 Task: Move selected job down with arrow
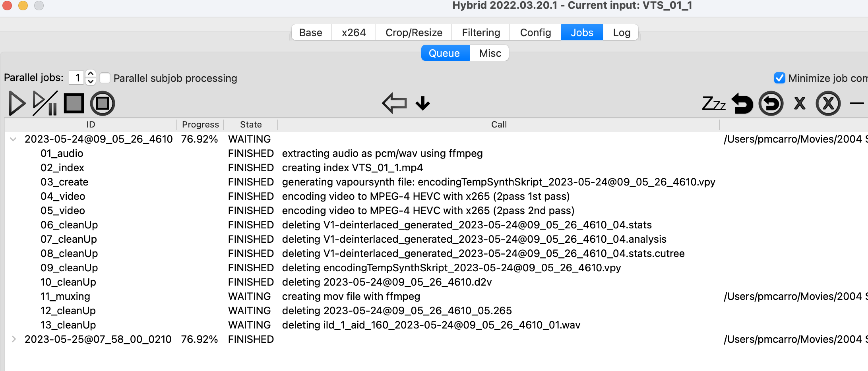(x=423, y=103)
